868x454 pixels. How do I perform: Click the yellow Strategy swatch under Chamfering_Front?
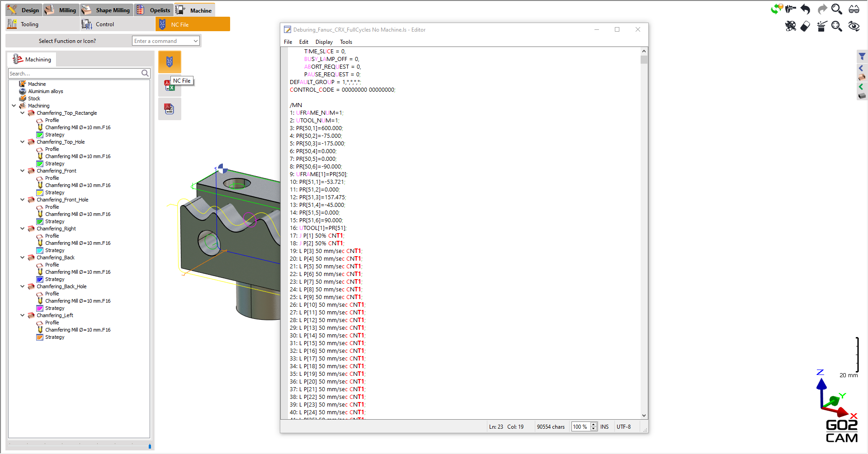pyautogui.click(x=40, y=193)
